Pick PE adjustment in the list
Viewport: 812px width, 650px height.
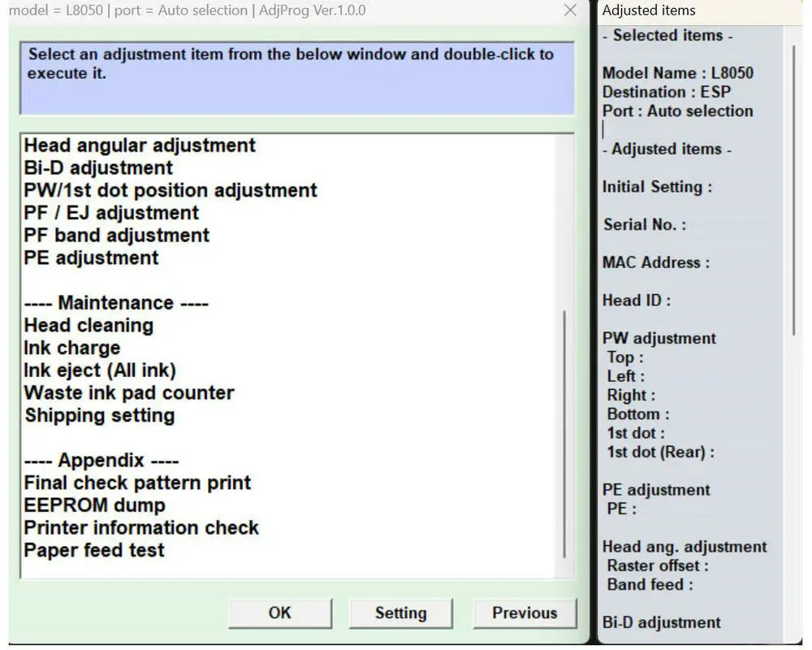point(91,258)
